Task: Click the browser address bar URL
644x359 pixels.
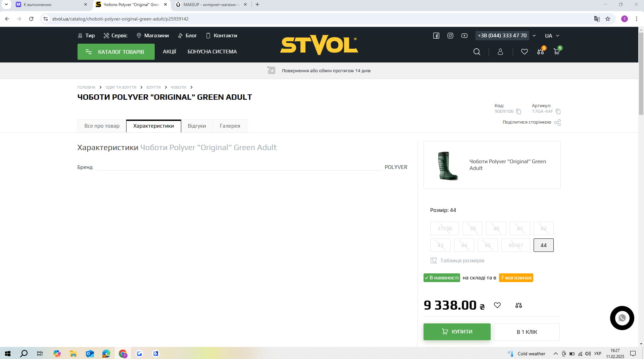Action: (120, 19)
